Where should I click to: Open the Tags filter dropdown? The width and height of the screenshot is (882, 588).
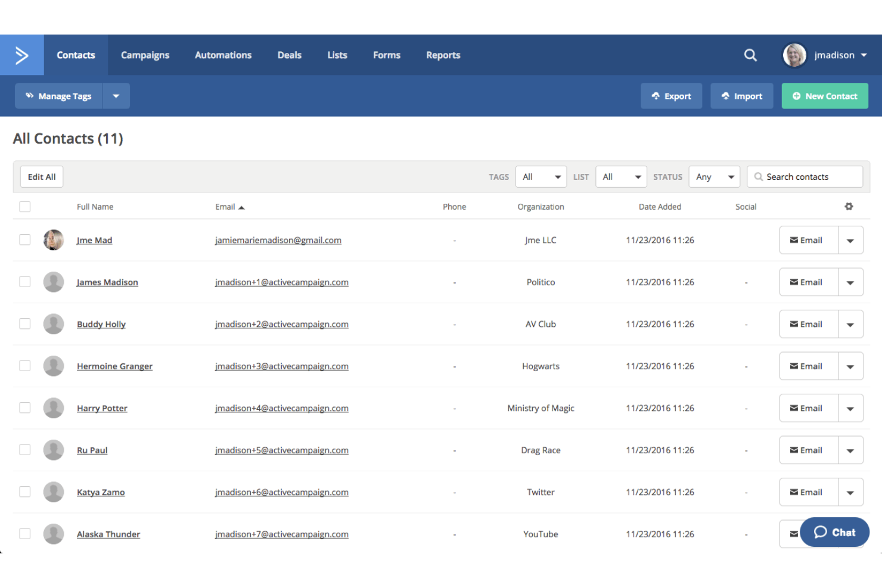[x=541, y=176]
